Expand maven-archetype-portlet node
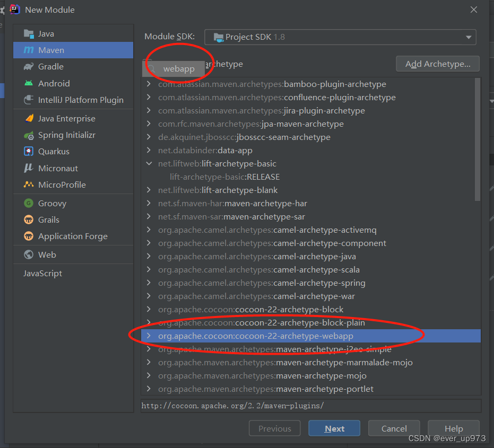This screenshot has width=494, height=448. (149, 389)
